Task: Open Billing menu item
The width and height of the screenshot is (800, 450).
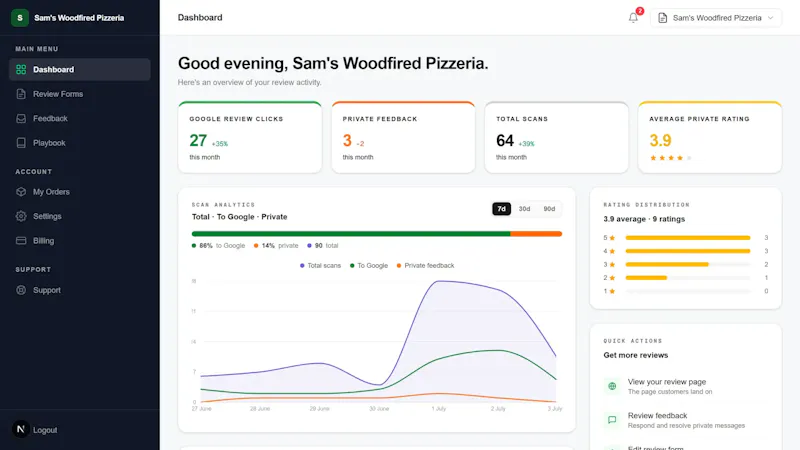Action: (x=80, y=241)
